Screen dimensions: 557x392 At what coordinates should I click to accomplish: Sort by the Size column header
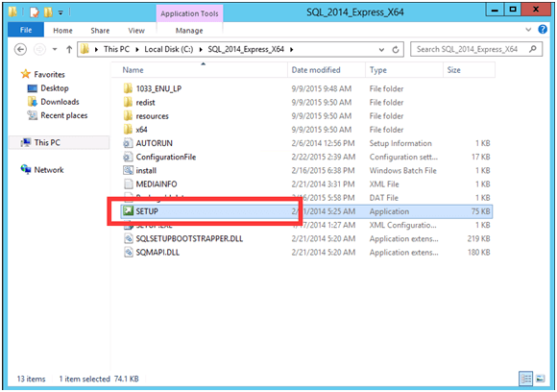tap(469, 70)
